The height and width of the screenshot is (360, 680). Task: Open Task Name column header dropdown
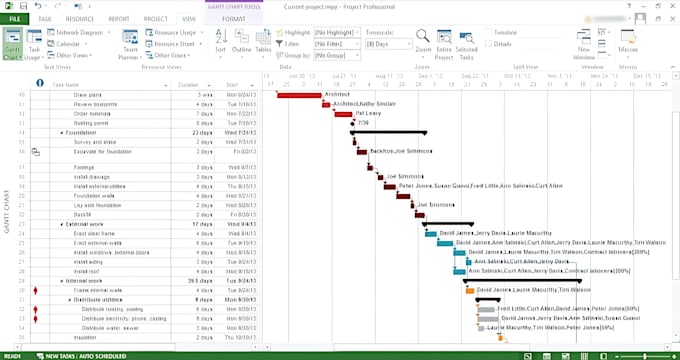coord(166,85)
